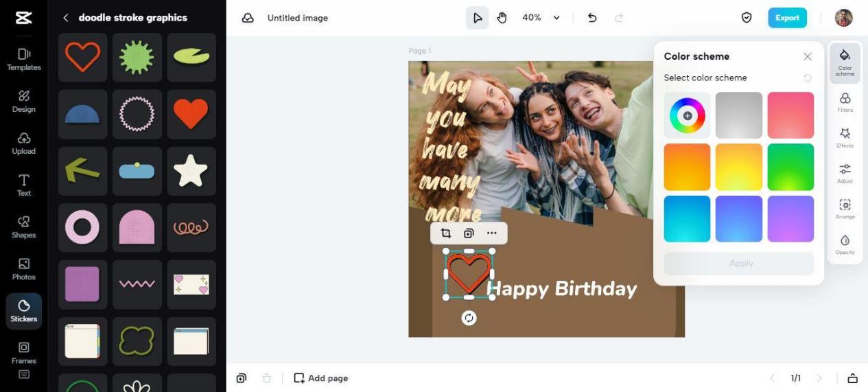Redo the last undone action

click(x=619, y=18)
